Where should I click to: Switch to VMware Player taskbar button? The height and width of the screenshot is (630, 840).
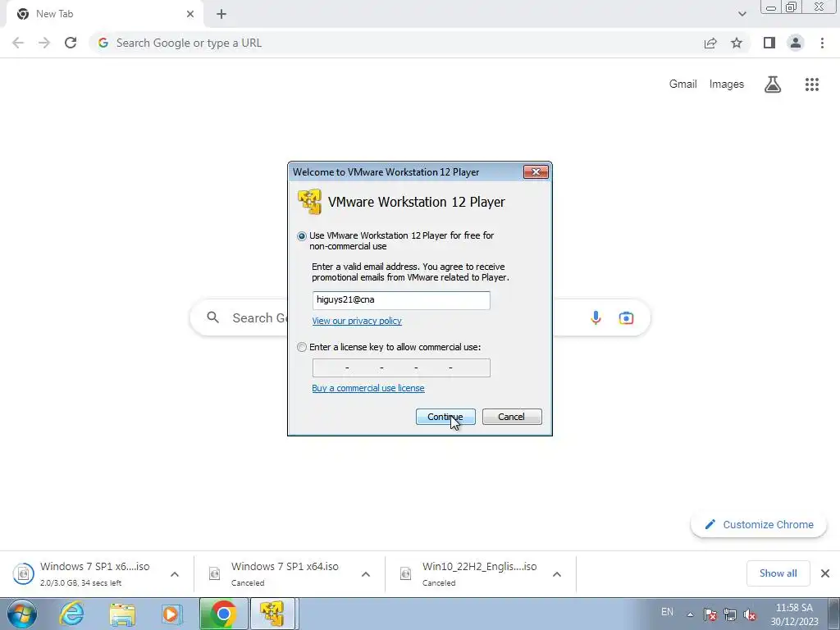click(x=272, y=614)
